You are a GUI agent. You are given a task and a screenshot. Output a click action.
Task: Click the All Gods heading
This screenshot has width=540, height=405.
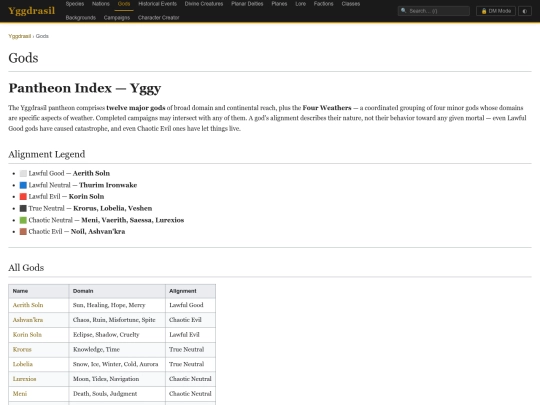click(26, 268)
